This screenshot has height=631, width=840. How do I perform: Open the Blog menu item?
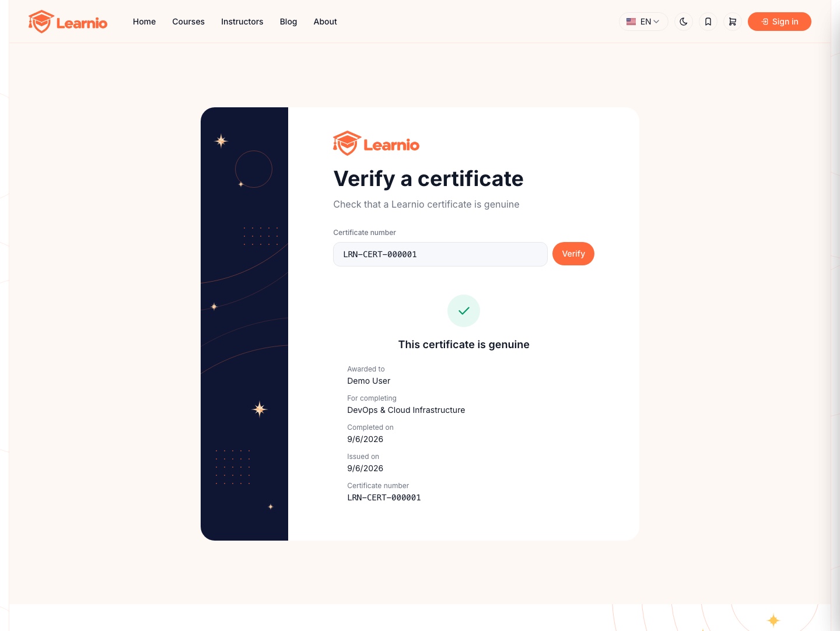288,22
